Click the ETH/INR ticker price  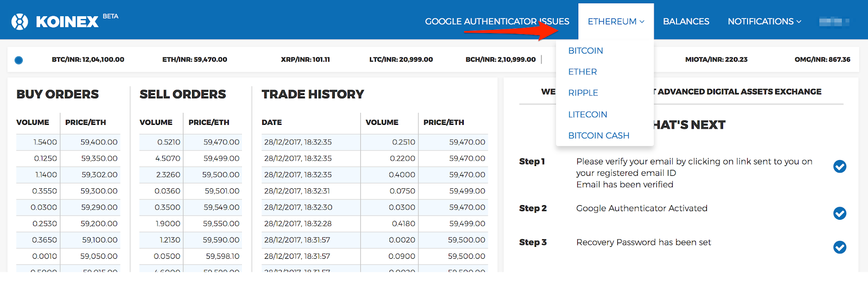(195, 60)
